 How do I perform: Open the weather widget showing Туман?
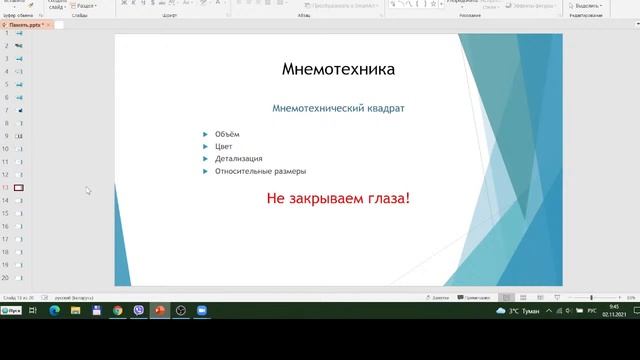point(518,311)
